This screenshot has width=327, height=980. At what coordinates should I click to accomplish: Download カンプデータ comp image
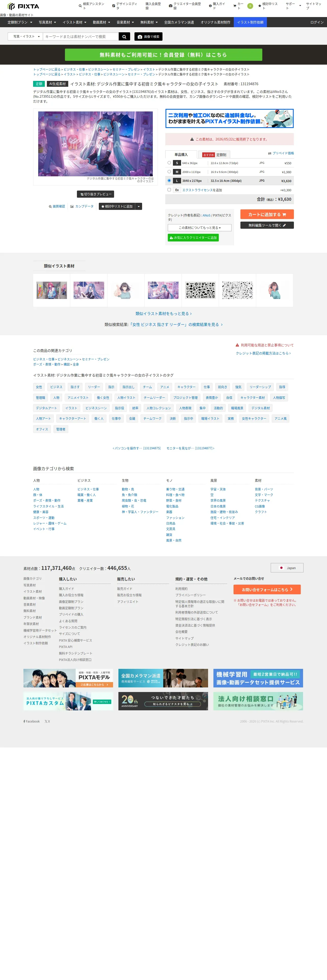82,206
